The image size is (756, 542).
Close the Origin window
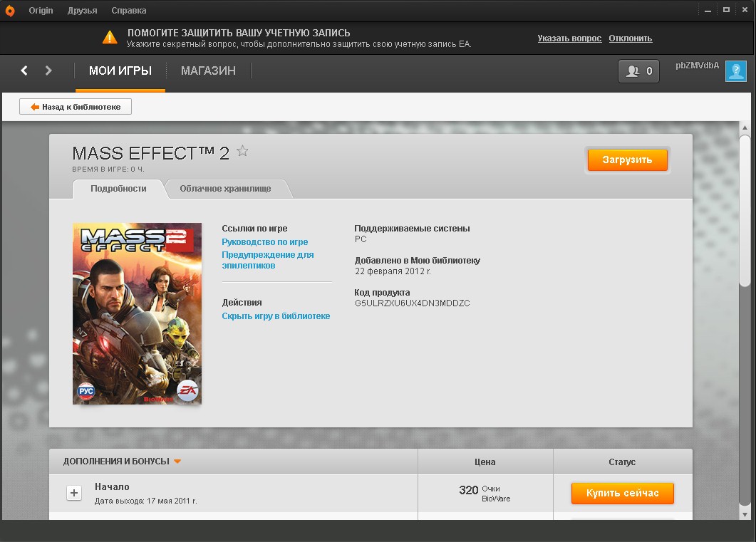click(x=745, y=10)
